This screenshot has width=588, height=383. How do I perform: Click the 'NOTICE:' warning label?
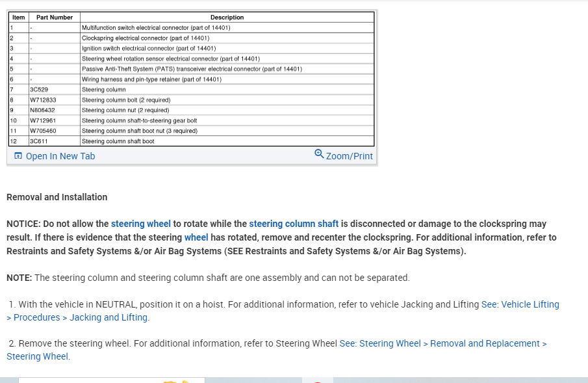(23, 224)
